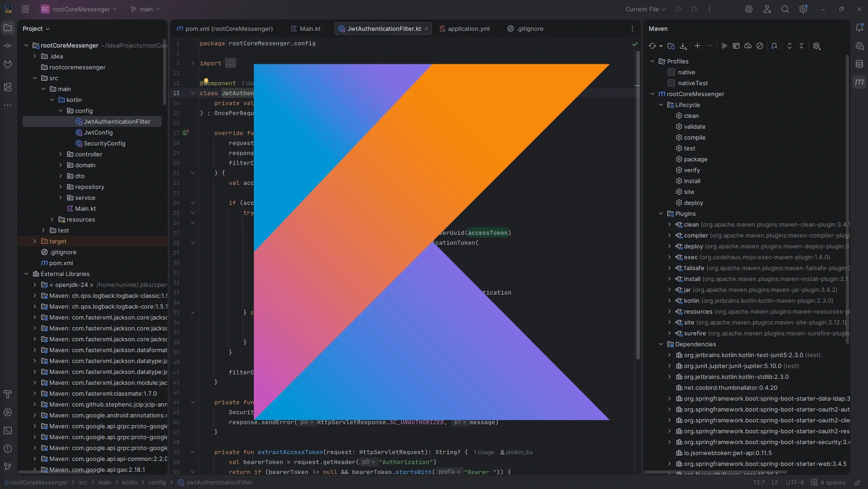
Task: Open the Terminal tool window
Action: tap(8, 431)
